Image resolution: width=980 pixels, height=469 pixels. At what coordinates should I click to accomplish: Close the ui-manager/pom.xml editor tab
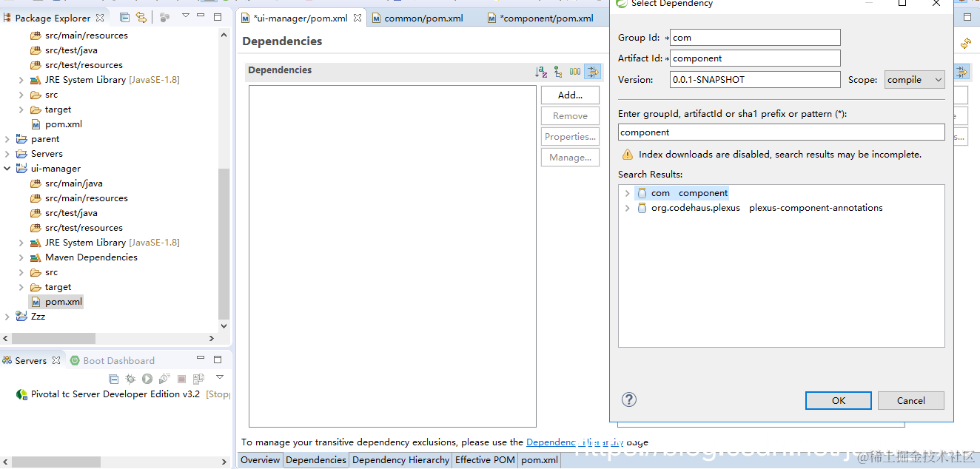[358, 18]
